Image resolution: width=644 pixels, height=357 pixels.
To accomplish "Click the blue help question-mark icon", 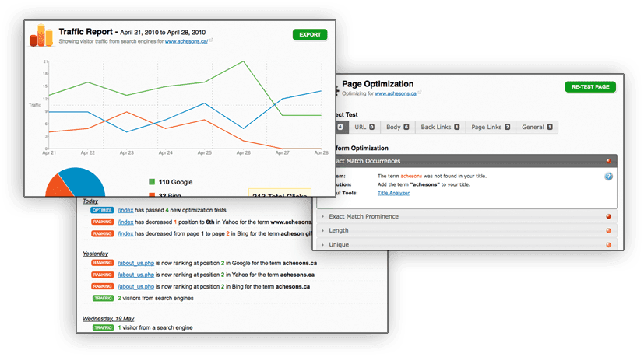I will [x=608, y=177].
